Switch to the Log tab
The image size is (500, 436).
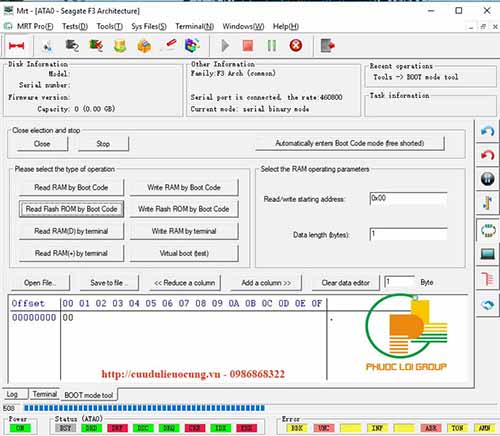(15, 394)
